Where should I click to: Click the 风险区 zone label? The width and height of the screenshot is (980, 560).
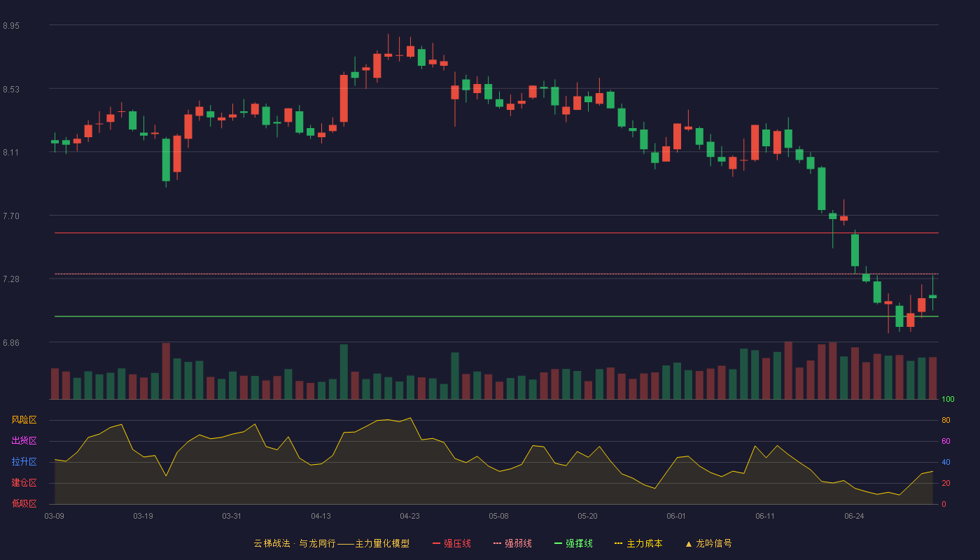pyautogui.click(x=24, y=420)
